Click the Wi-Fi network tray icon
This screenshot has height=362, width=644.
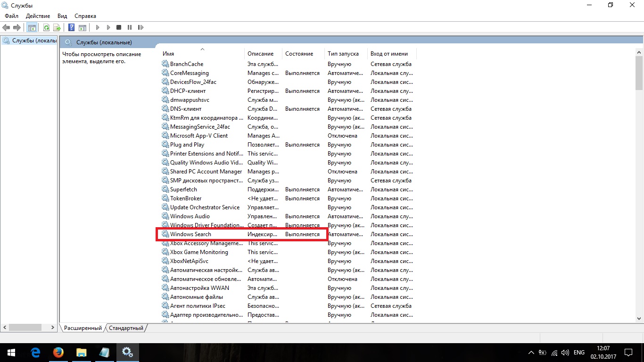pyautogui.click(x=554, y=353)
